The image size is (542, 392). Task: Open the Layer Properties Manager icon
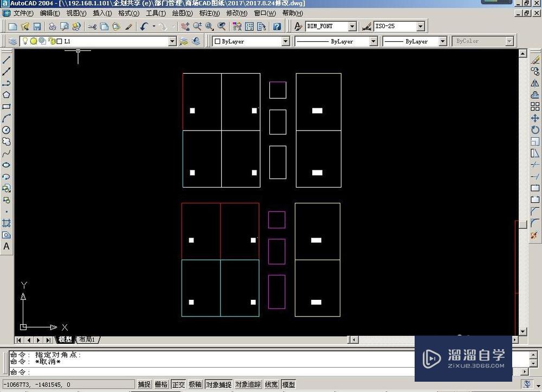coord(12,42)
